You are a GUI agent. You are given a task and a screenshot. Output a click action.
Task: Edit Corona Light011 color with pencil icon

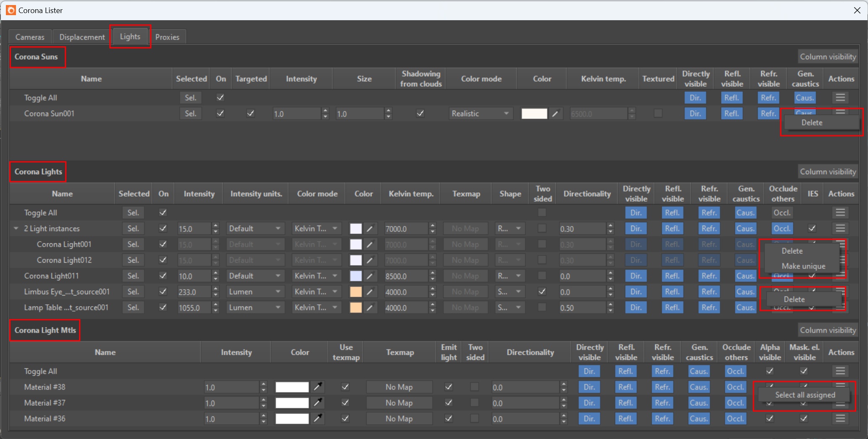(x=370, y=276)
